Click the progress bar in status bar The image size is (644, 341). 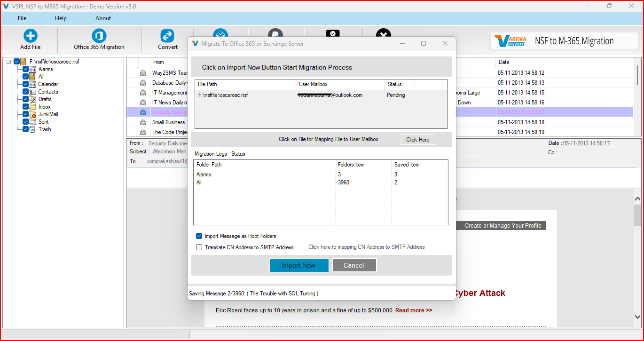pyautogui.click(x=96, y=334)
